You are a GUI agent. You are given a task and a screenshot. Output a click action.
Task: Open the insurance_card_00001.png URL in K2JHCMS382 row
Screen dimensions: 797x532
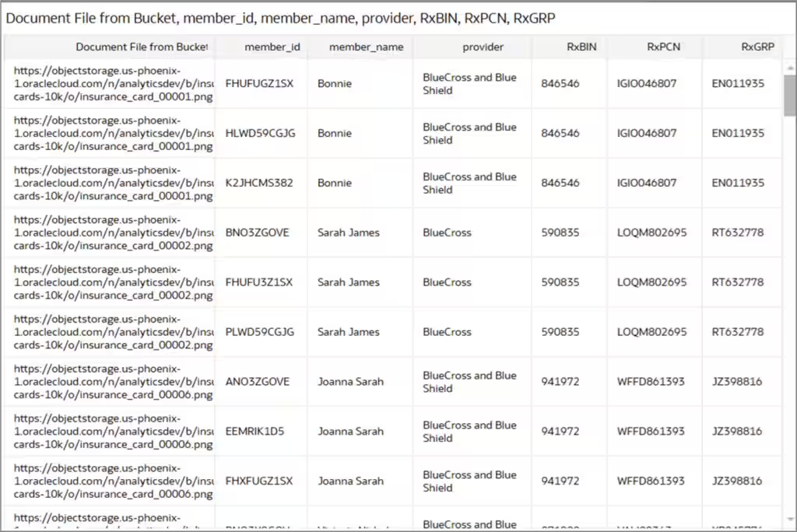point(114,183)
